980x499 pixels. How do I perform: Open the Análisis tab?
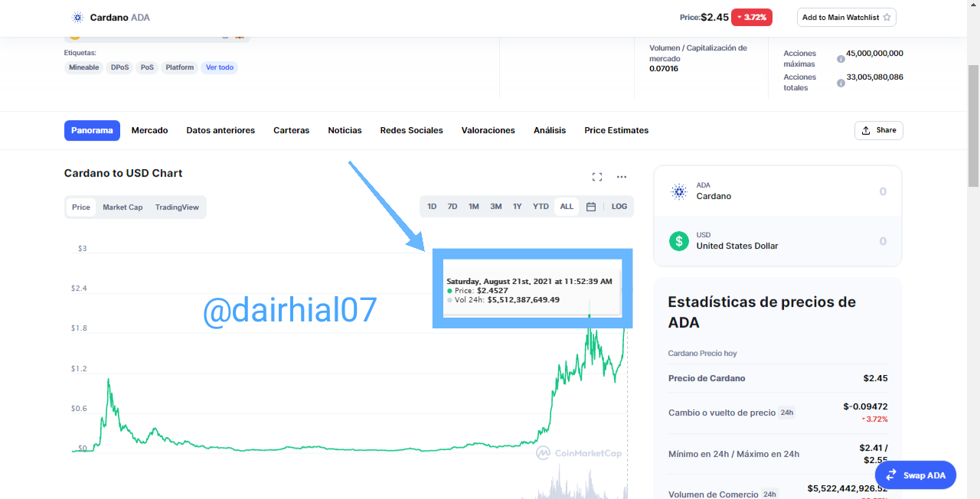pyautogui.click(x=550, y=130)
